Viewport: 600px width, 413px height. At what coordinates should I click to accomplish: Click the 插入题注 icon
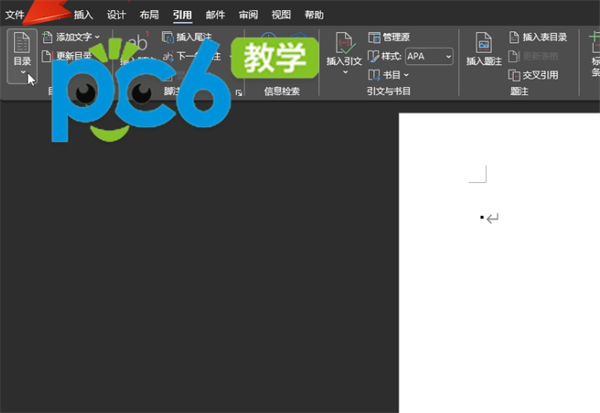pos(484,42)
